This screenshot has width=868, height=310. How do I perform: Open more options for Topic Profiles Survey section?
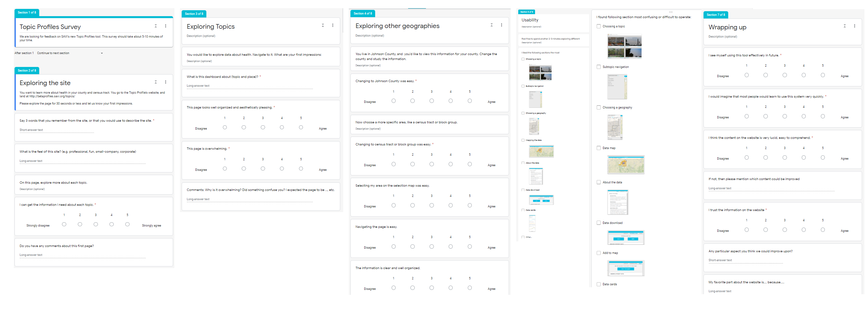click(x=165, y=26)
